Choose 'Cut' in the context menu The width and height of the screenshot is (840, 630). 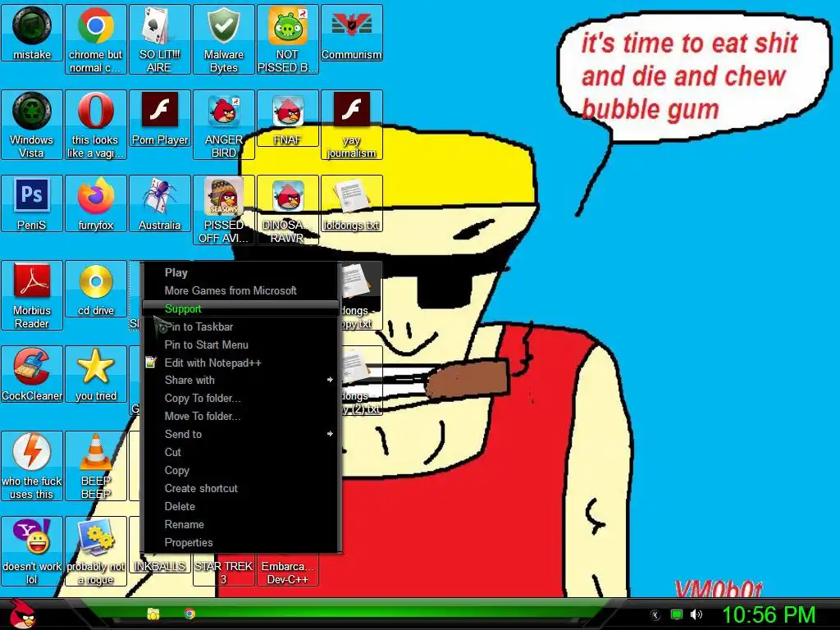pyautogui.click(x=240, y=452)
